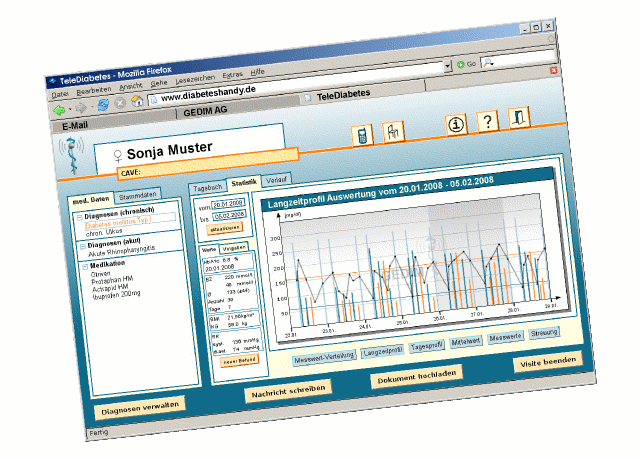The image size is (640, 459).
Task: Click the search magnifier icon
Action: tap(487, 62)
